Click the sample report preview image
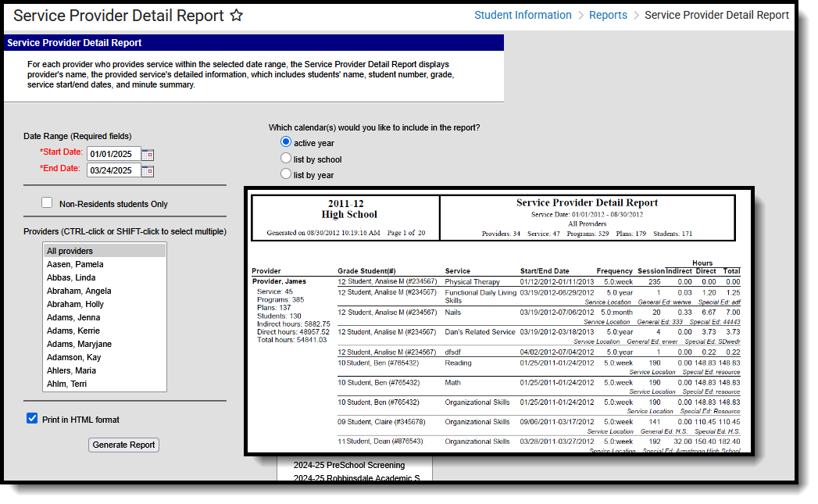The height and width of the screenshot is (504, 818). click(x=498, y=321)
